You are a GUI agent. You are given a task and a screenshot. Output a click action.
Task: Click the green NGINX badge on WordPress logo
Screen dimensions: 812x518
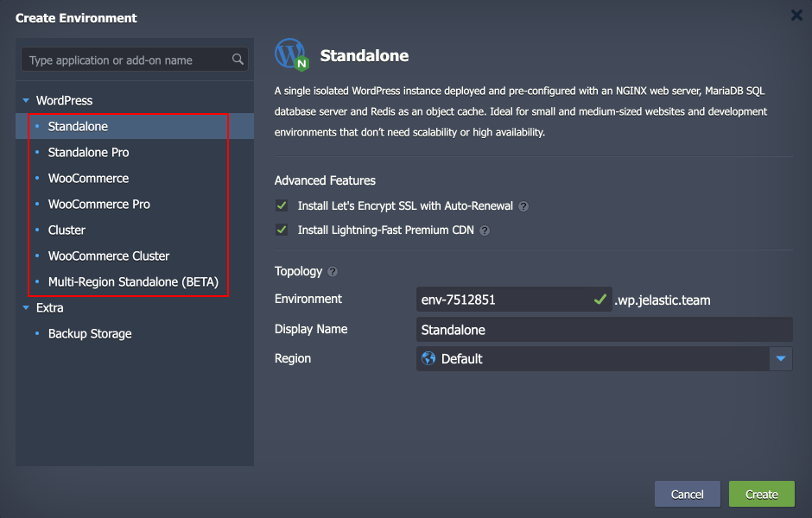click(300, 62)
